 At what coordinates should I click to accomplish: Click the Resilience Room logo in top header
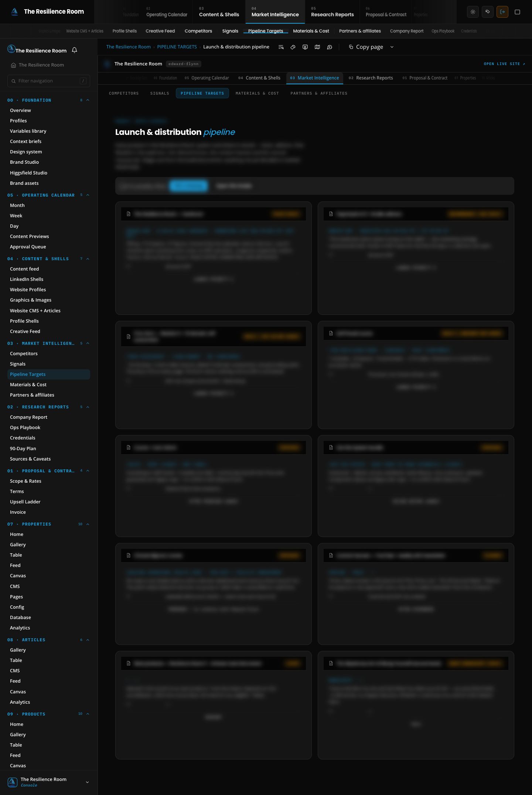click(x=14, y=12)
